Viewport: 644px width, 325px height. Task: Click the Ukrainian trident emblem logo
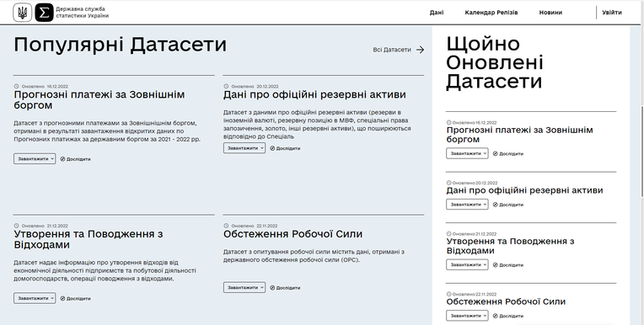(x=22, y=13)
